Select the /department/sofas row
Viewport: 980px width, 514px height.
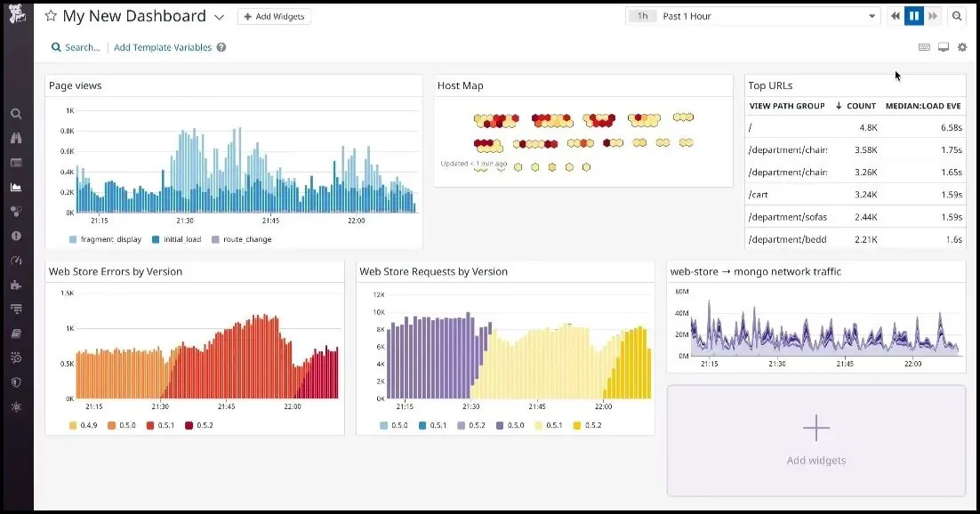[x=855, y=217]
